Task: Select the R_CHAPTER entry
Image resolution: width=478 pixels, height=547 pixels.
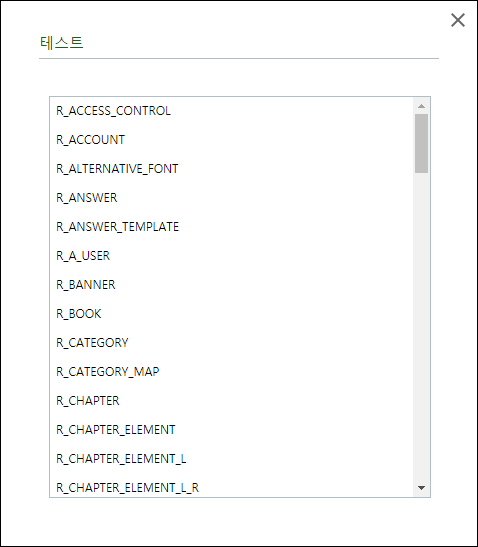Action: click(231, 400)
